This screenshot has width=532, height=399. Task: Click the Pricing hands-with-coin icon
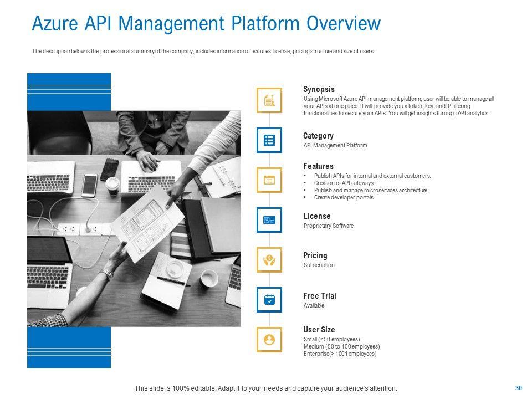pos(269,260)
